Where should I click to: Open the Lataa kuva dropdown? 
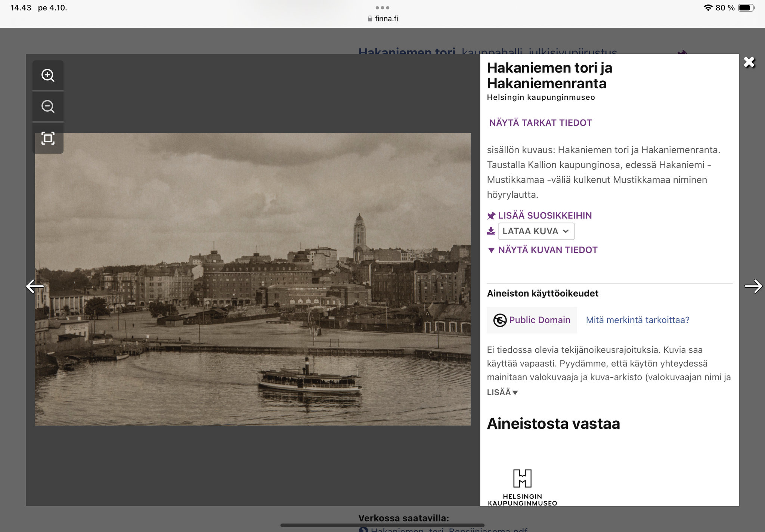point(536,231)
